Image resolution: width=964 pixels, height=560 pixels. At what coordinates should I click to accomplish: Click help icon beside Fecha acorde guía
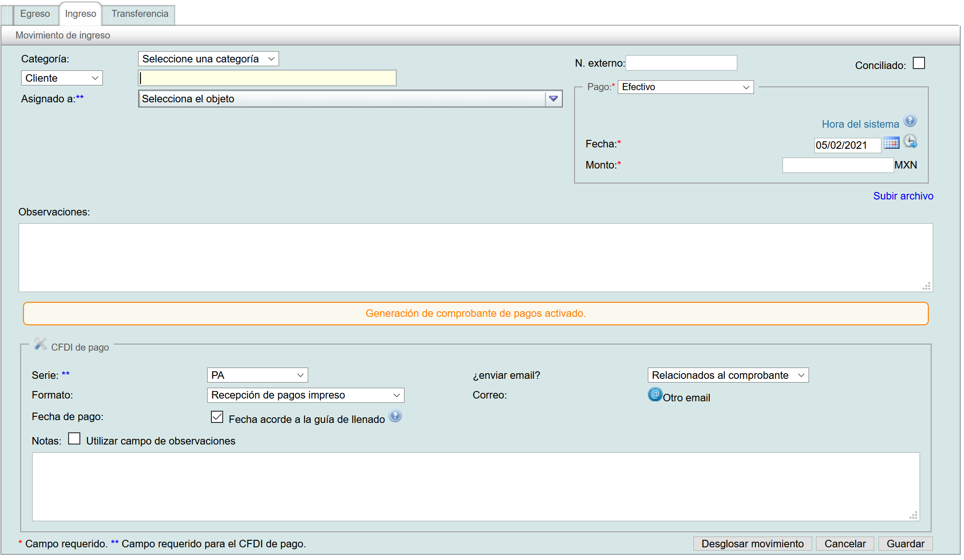[395, 416]
